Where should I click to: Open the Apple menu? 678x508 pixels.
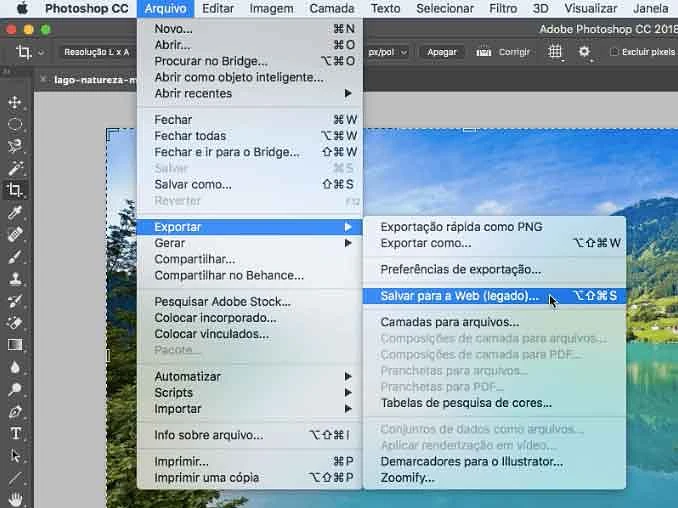(22, 8)
